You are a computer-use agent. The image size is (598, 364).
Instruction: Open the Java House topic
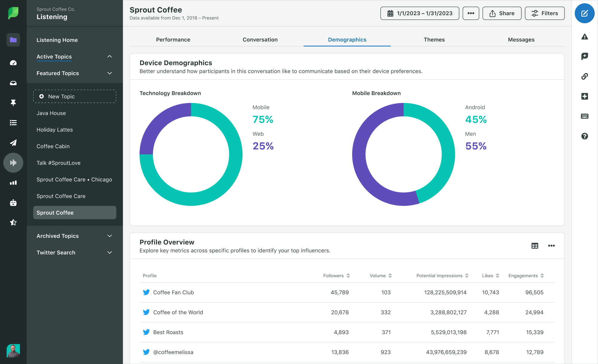tap(51, 113)
